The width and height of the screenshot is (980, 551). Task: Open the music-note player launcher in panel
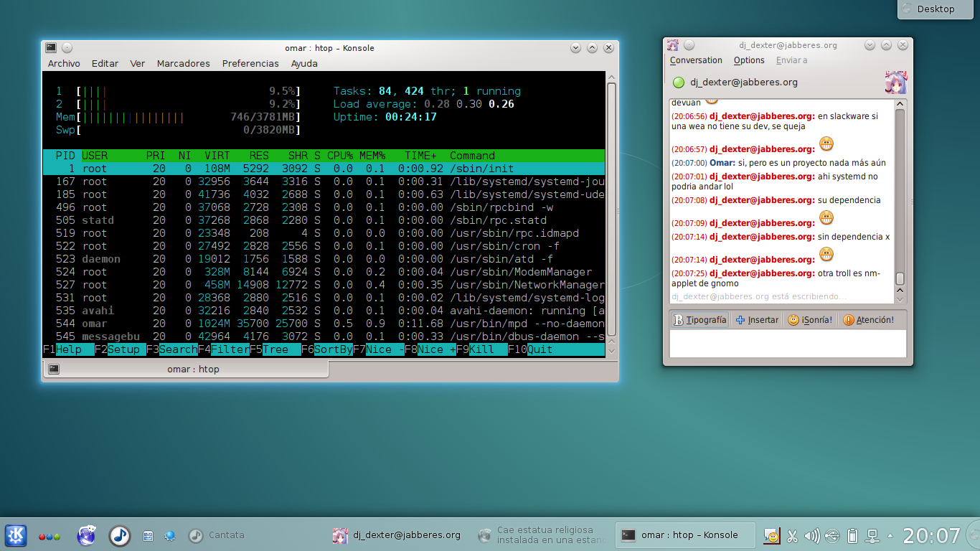[120, 535]
